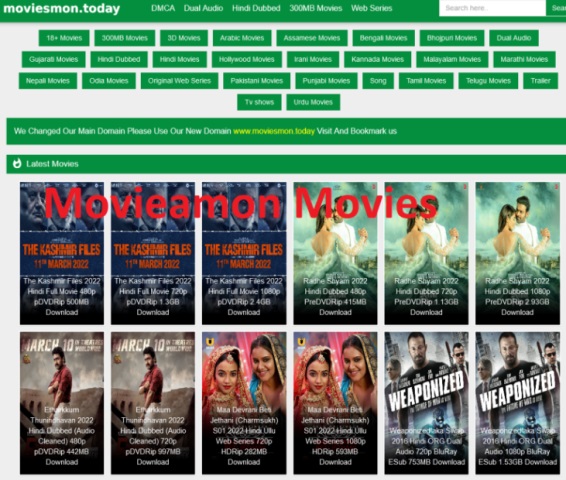Screen dimensions: 566x480
Task: Open the DMCA menu item
Action: (x=163, y=8)
